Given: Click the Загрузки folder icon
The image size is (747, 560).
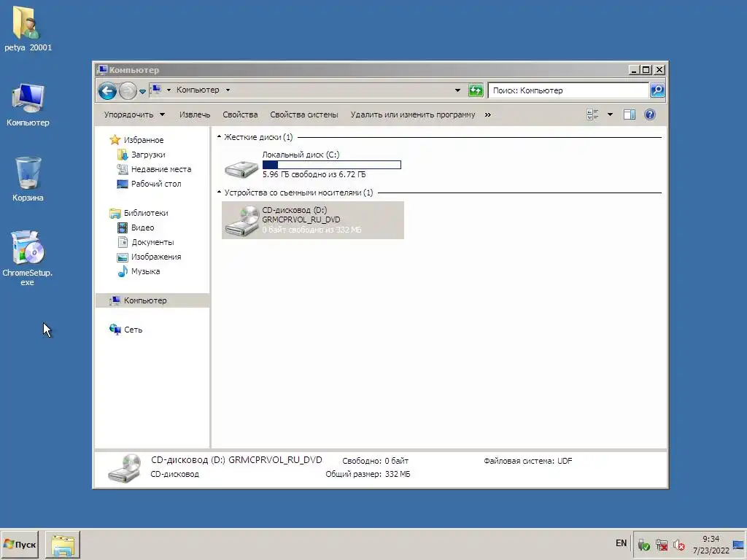Looking at the screenshot, I should [122, 155].
